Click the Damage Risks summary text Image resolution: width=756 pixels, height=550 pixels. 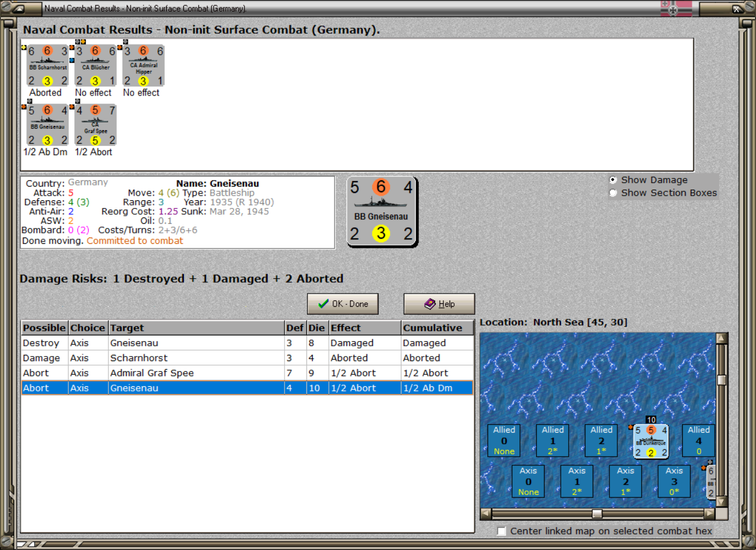tap(182, 279)
